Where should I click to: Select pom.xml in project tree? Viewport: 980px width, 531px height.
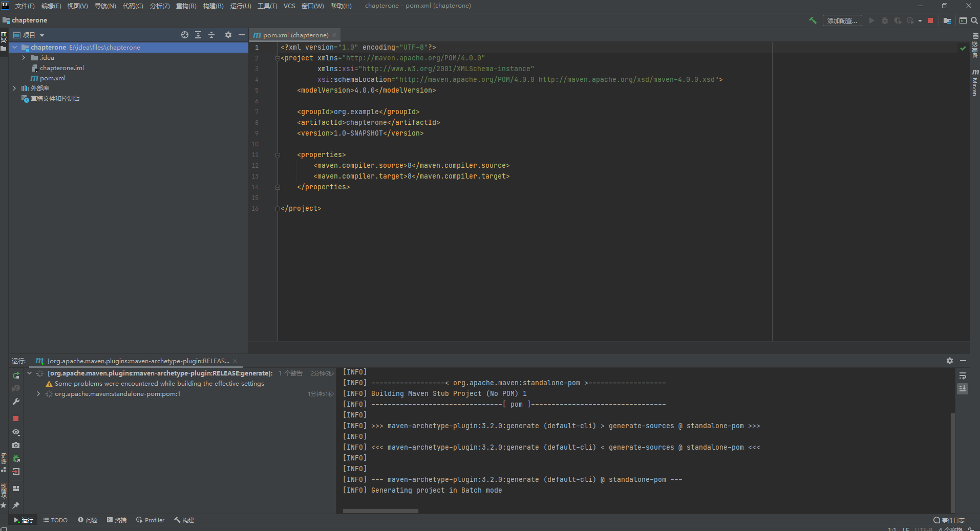[53, 78]
